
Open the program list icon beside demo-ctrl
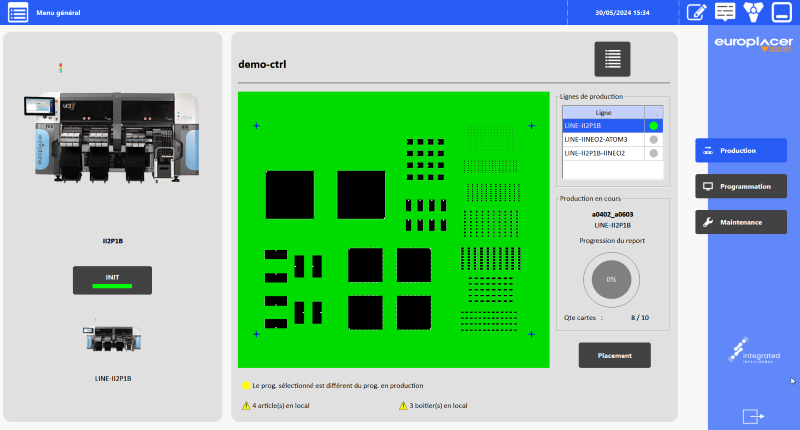coord(612,59)
